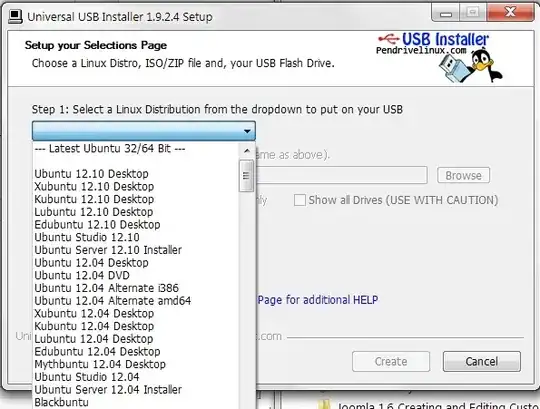Select Edubuntu 12.10 Desktop
Image resolution: width=540 pixels, height=409 pixels.
coord(97,225)
